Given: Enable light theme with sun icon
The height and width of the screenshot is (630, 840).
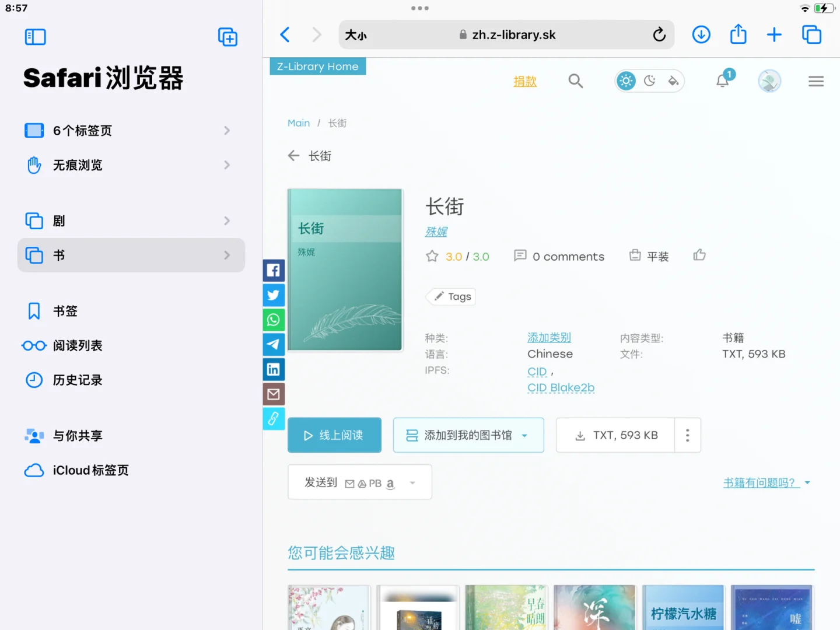Looking at the screenshot, I should pos(625,80).
